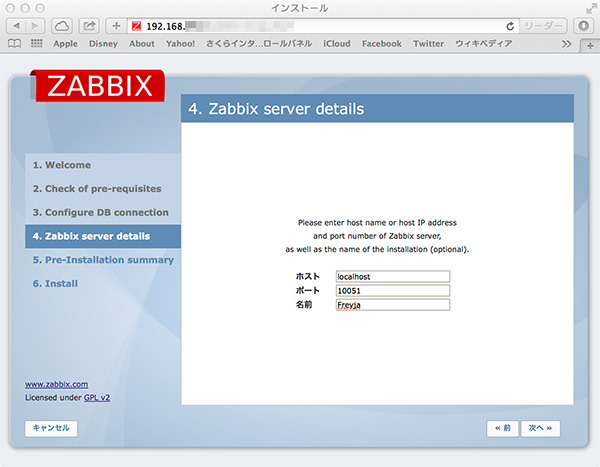Reload the page with the refresh icon
The width and height of the screenshot is (600, 467).
[511, 25]
